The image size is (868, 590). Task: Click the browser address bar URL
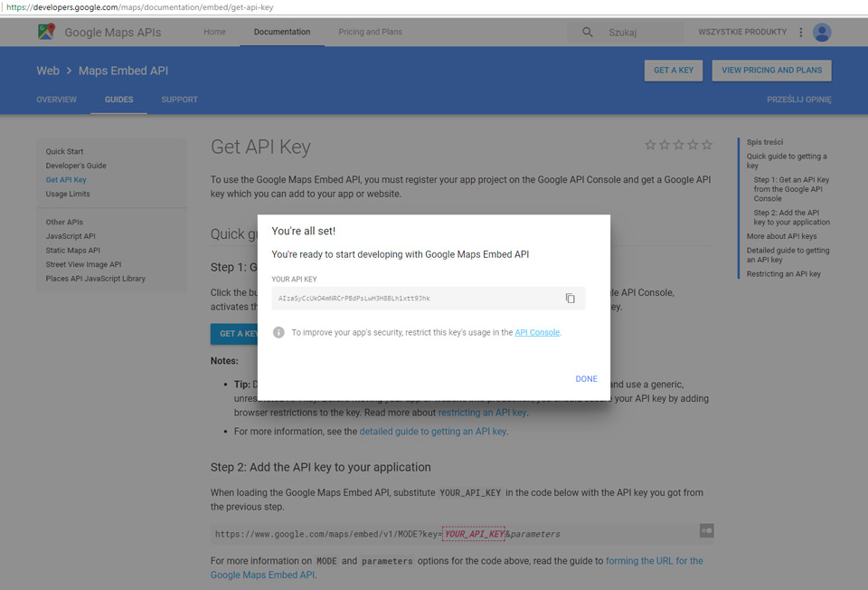139,7
